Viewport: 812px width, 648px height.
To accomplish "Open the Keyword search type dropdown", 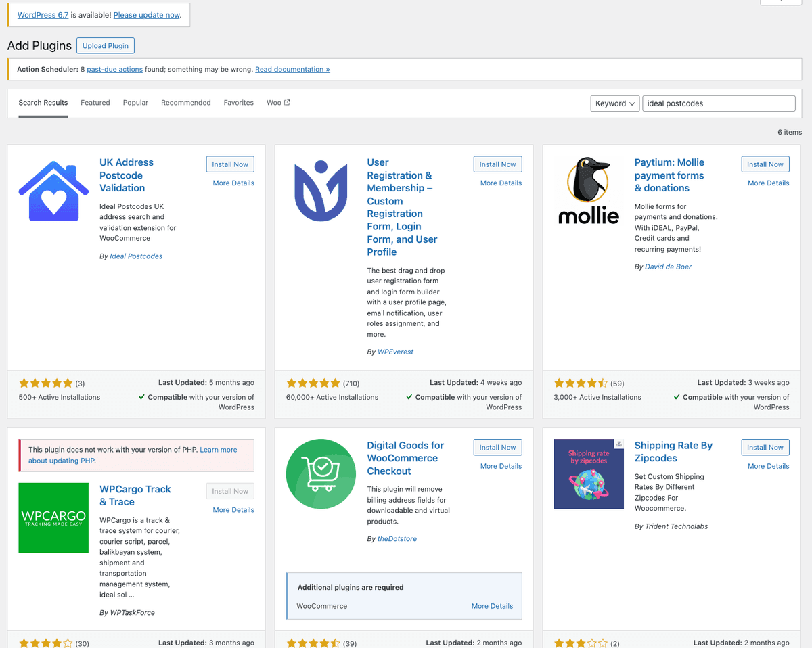I will pos(615,103).
